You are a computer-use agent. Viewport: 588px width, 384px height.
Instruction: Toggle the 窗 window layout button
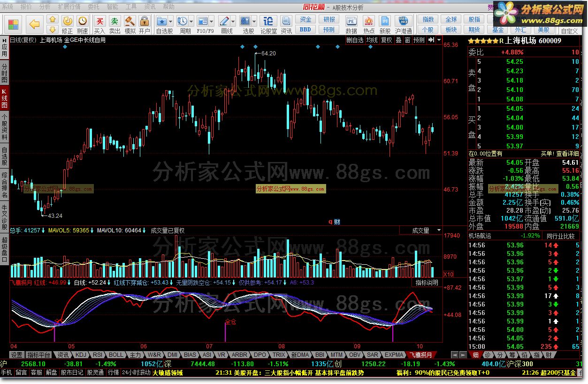407,40
